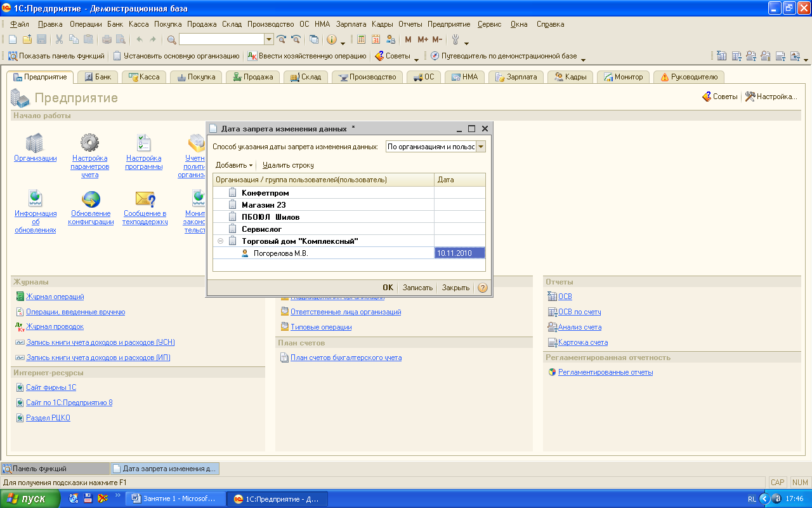Click the Cut scissors icon

point(59,39)
